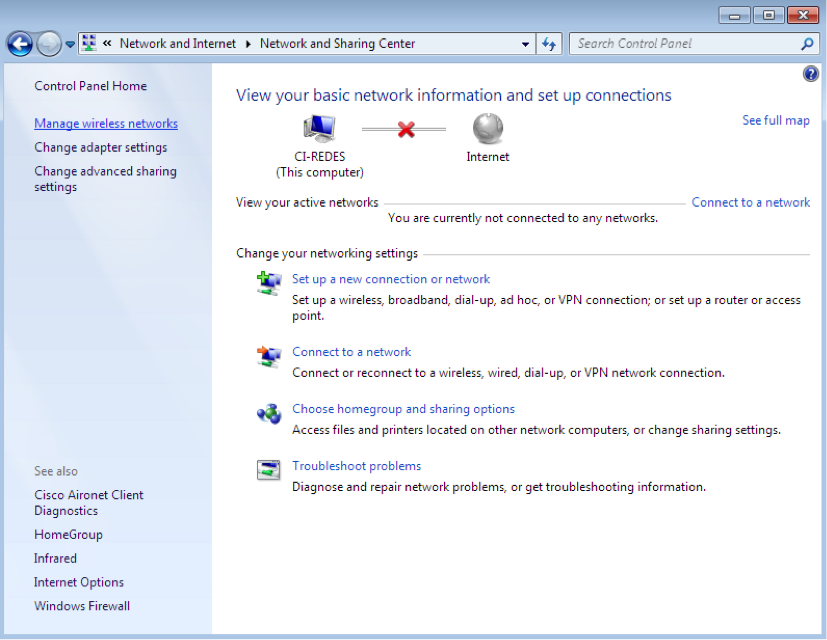Screen dimensions: 827x640
Task: Open Windows Firewall settings
Action: pos(81,605)
